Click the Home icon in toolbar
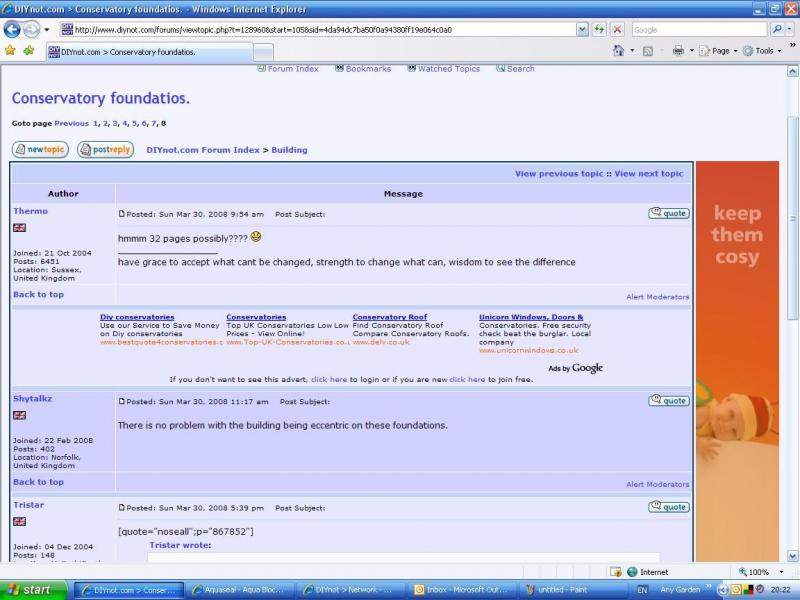 coord(619,51)
